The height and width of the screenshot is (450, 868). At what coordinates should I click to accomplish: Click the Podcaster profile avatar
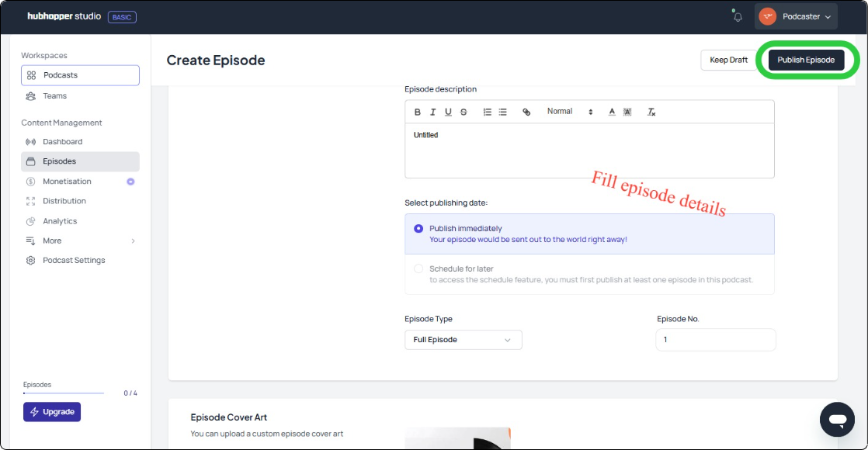[x=767, y=16]
